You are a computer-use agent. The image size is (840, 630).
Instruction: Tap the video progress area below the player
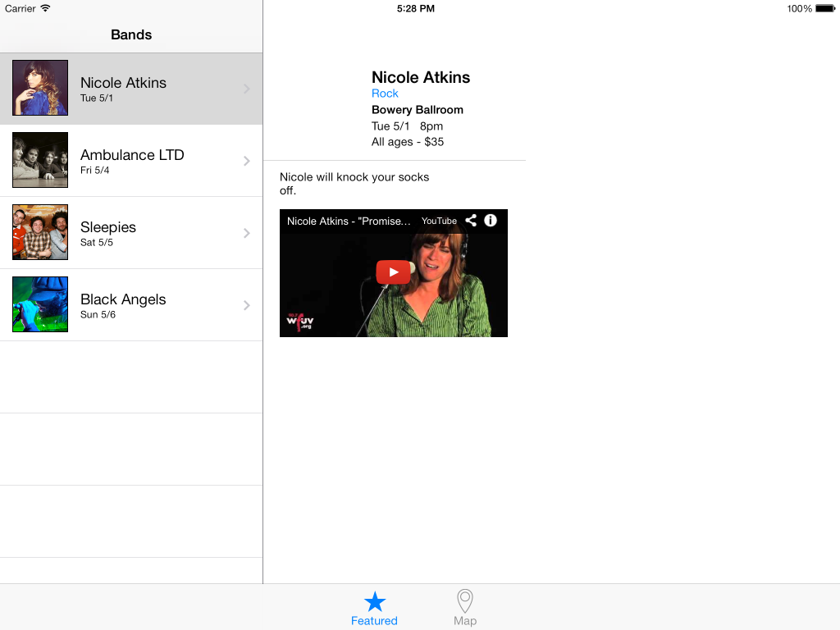[393, 331]
